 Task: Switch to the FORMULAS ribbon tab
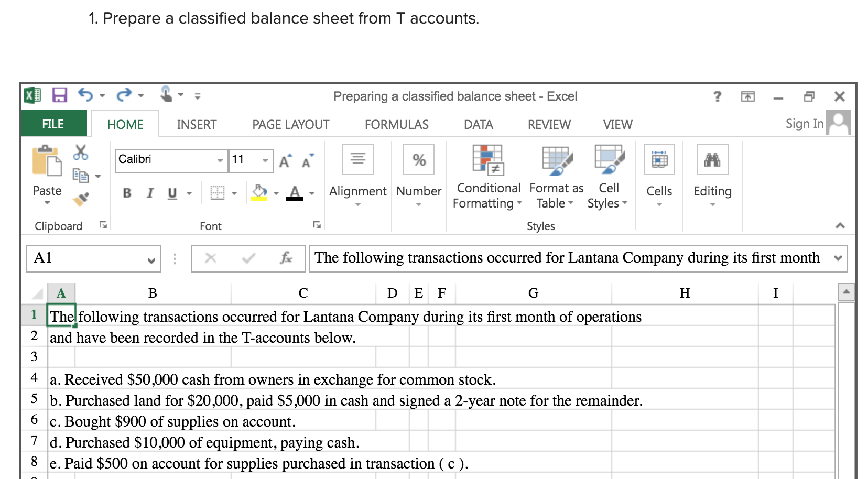pos(396,124)
